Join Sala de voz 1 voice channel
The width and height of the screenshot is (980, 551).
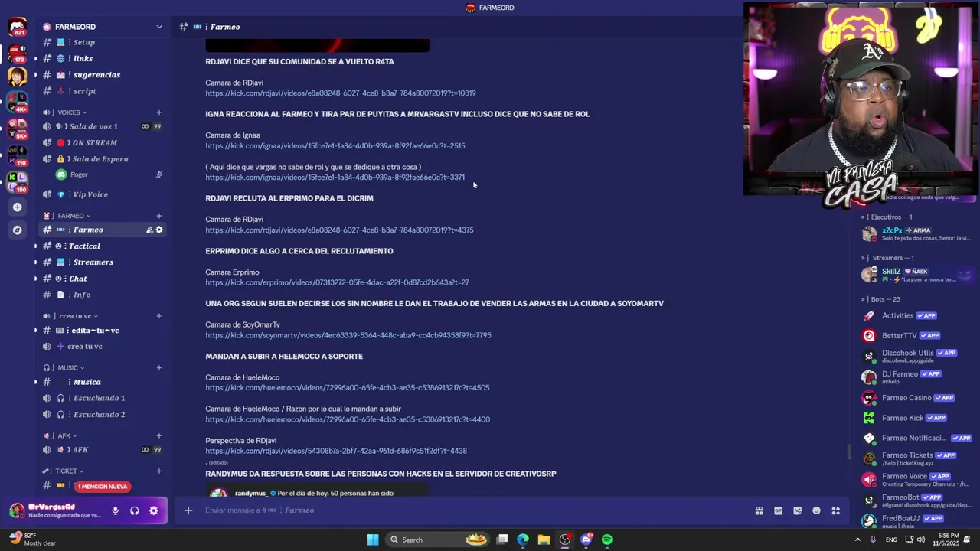[x=101, y=126]
